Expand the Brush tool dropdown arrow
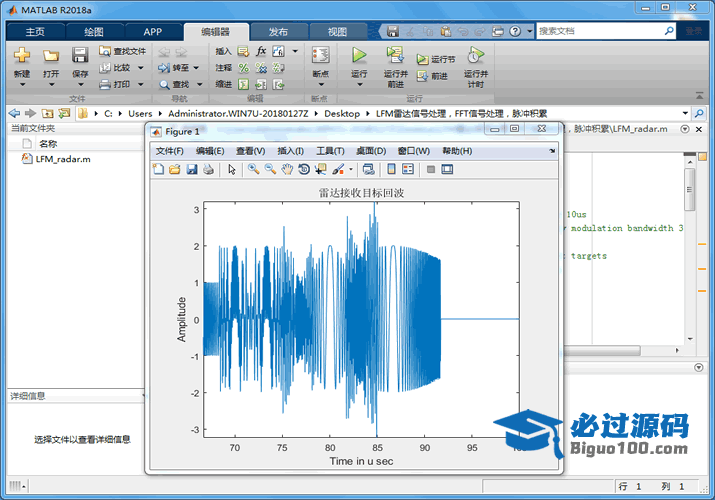 click(350, 169)
